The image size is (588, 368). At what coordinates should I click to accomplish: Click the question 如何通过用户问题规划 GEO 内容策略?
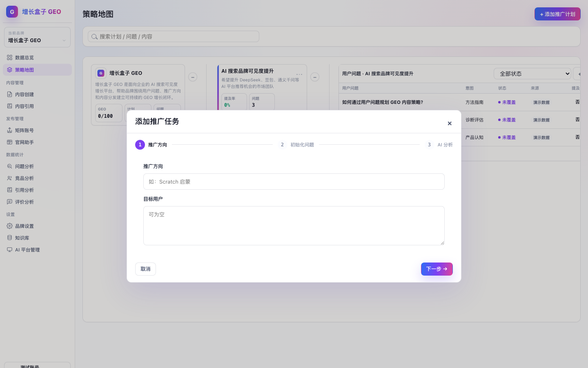point(383,102)
